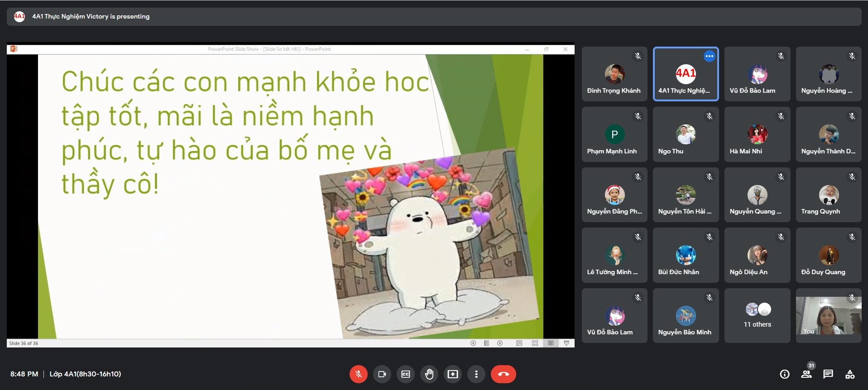Turn on closed captions

click(x=405, y=374)
